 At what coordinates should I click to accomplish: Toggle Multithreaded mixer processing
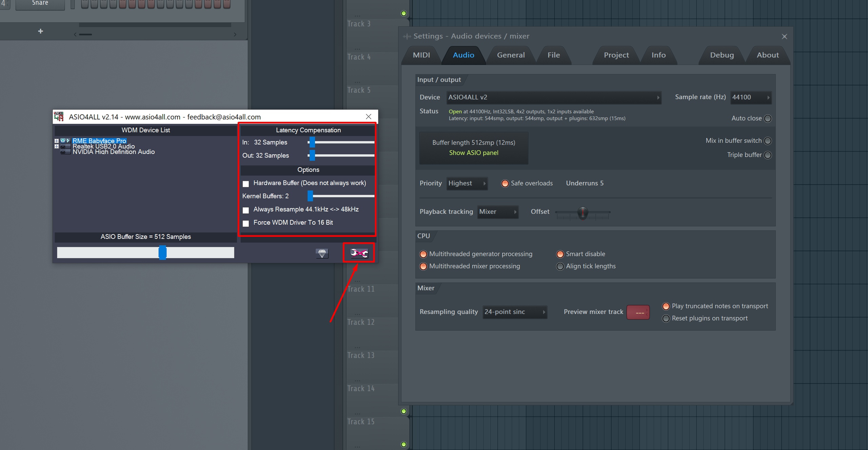click(x=423, y=266)
